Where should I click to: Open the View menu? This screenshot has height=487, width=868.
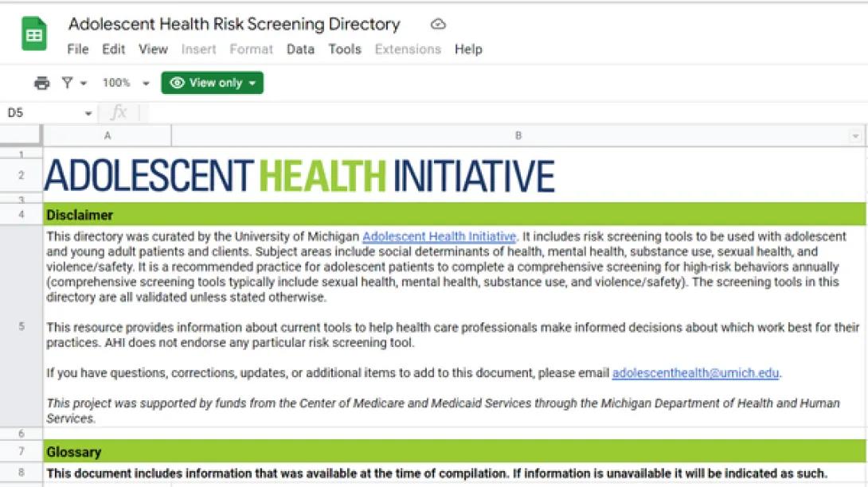pos(154,49)
